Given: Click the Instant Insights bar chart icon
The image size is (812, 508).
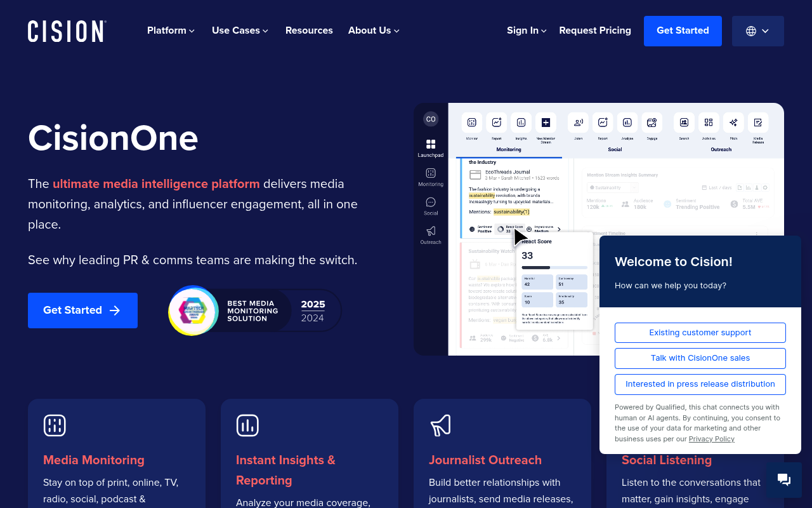Looking at the screenshot, I should pos(247,425).
